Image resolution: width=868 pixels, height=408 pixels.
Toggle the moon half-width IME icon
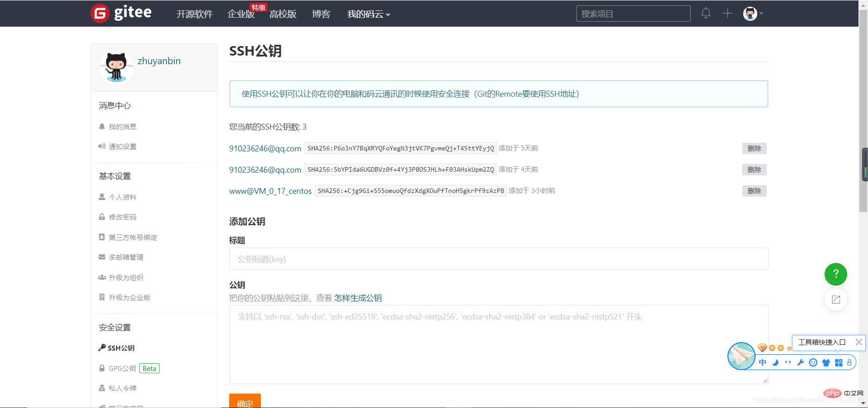click(x=775, y=362)
